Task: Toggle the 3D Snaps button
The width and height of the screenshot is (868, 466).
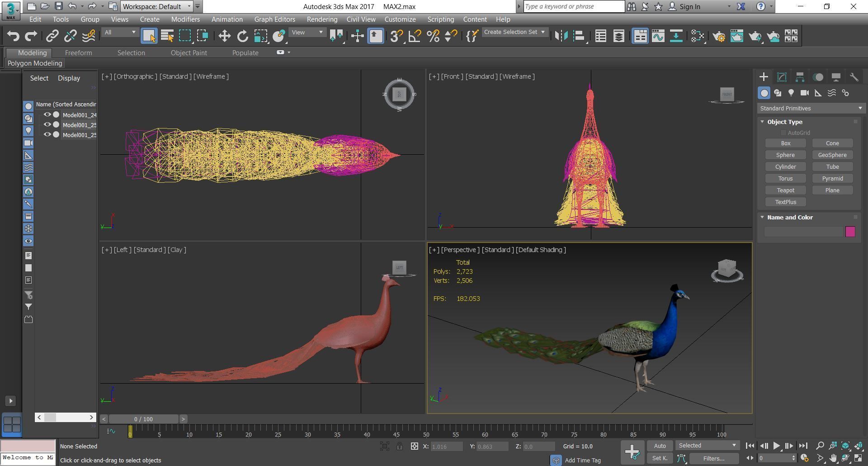Action: pos(396,36)
